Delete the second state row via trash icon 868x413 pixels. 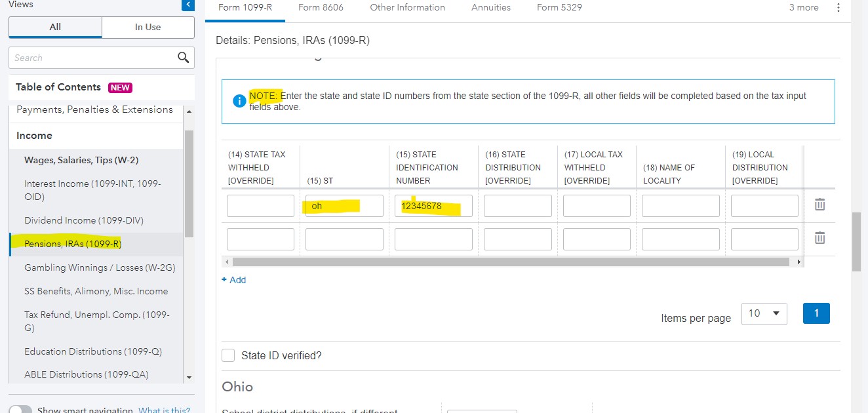coord(819,237)
